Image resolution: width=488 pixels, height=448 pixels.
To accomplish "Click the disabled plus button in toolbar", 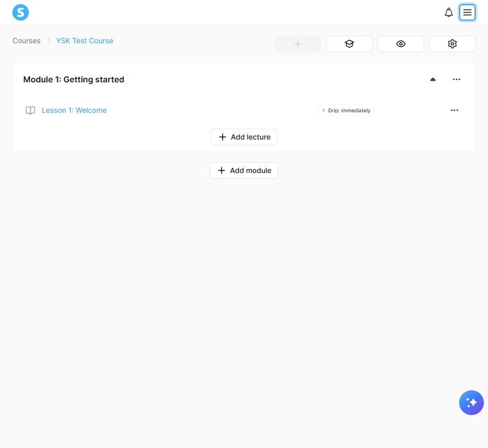I will [297, 44].
